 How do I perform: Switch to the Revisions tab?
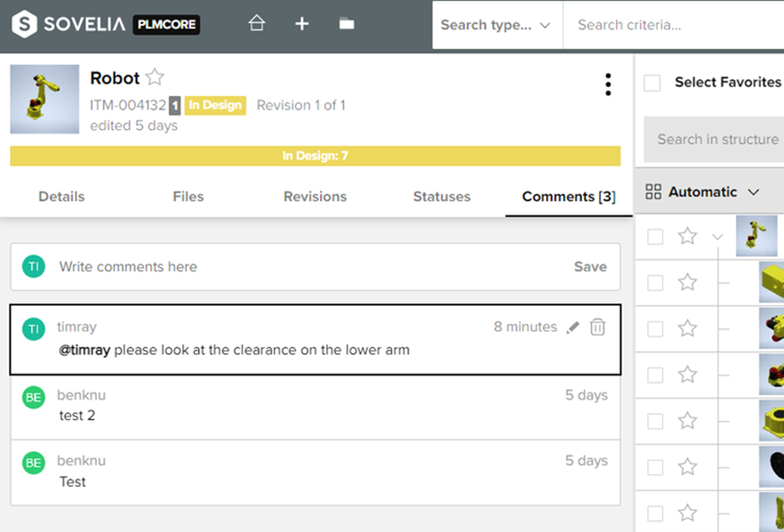[x=314, y=196]
